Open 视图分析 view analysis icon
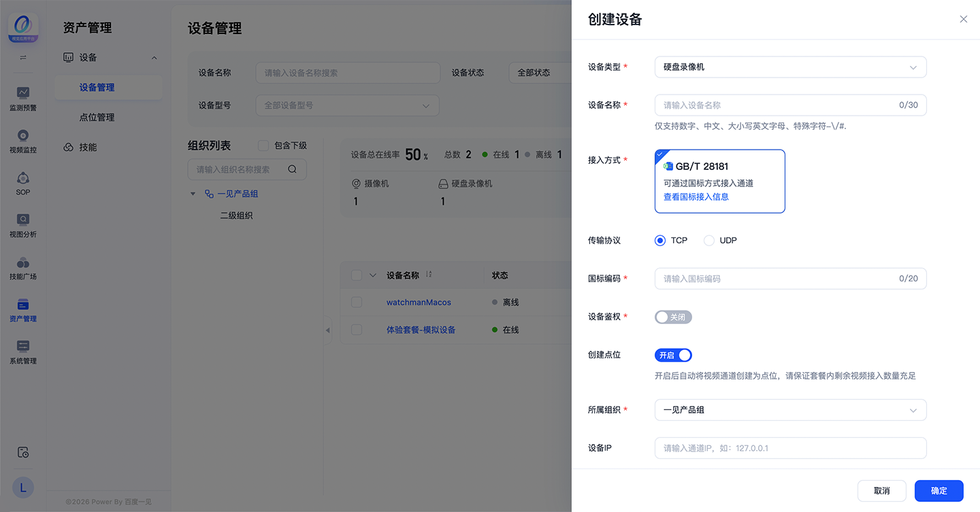 [x=23, y=220]
